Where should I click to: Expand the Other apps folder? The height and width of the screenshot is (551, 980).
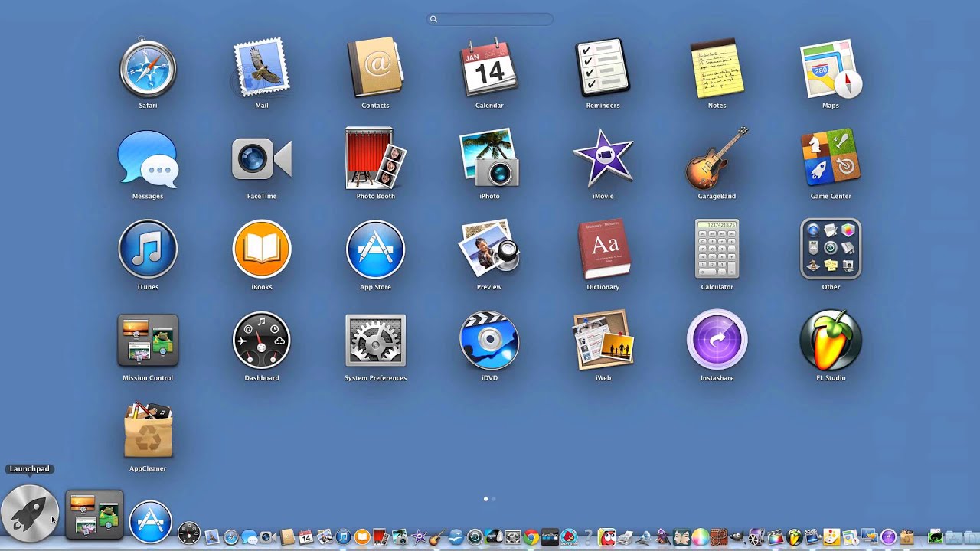pyautogui.click(x=831, y=249)
